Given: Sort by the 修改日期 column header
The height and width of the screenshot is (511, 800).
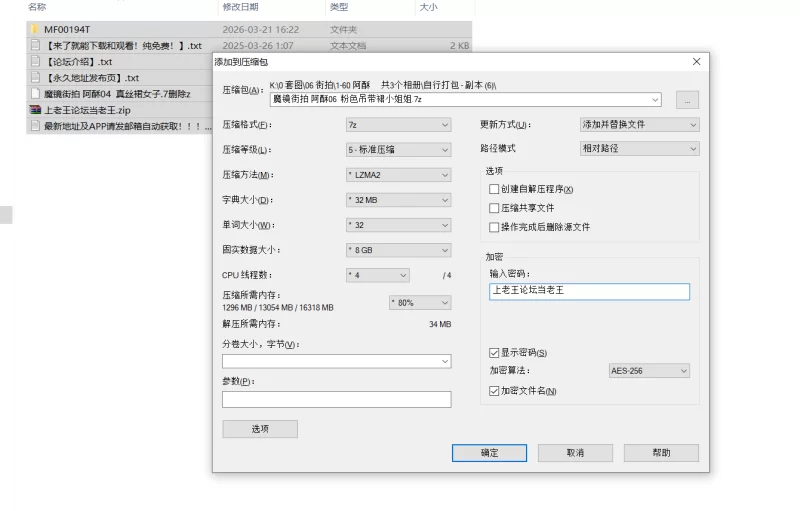Looking at the screenshot, I should coord(240,7).
